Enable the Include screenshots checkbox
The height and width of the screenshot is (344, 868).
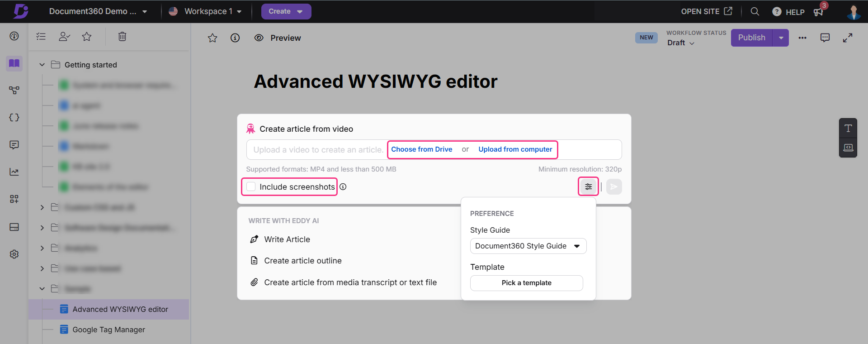pyautogui.click(x=251, y=186)
